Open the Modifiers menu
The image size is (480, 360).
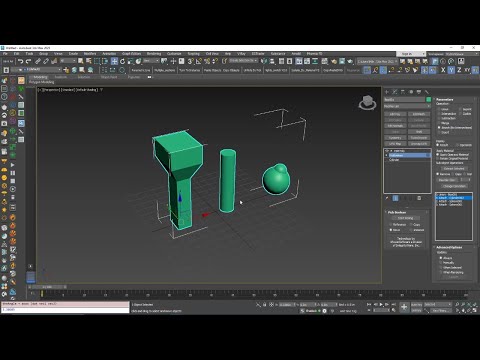click(x=90, y=54)
